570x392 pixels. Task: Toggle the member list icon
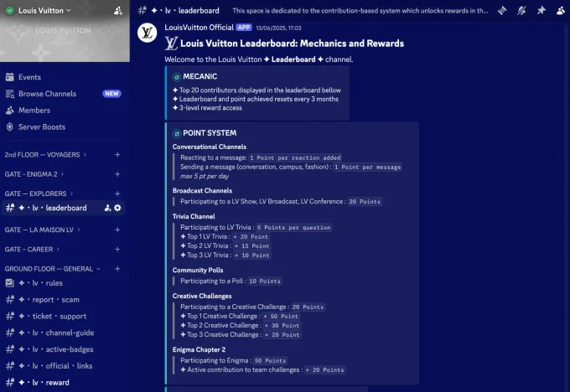561,11
